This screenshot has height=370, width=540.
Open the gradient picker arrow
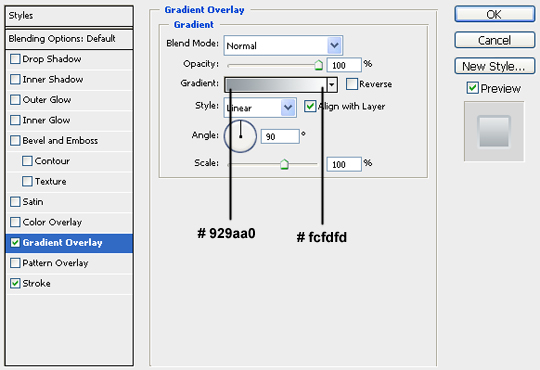(x=332, y=84)
